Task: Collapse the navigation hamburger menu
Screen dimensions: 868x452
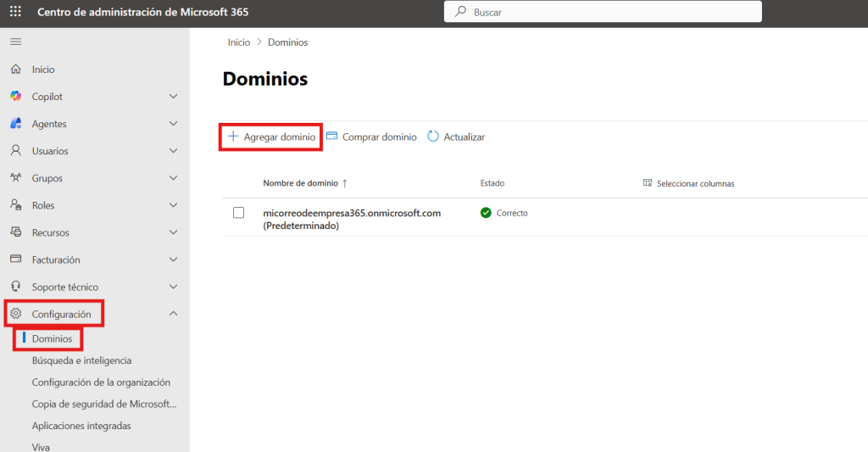Action: [15, 42]
